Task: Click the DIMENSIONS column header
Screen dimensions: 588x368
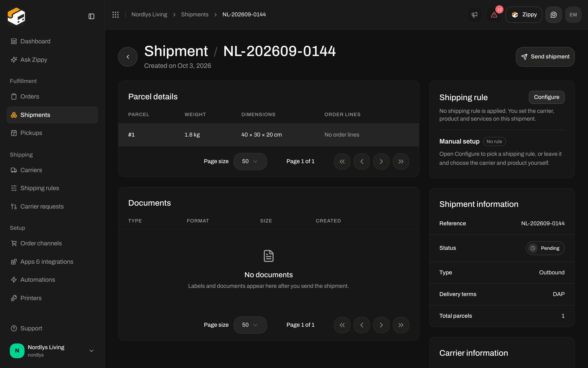Action: click(x=258, y=114)
